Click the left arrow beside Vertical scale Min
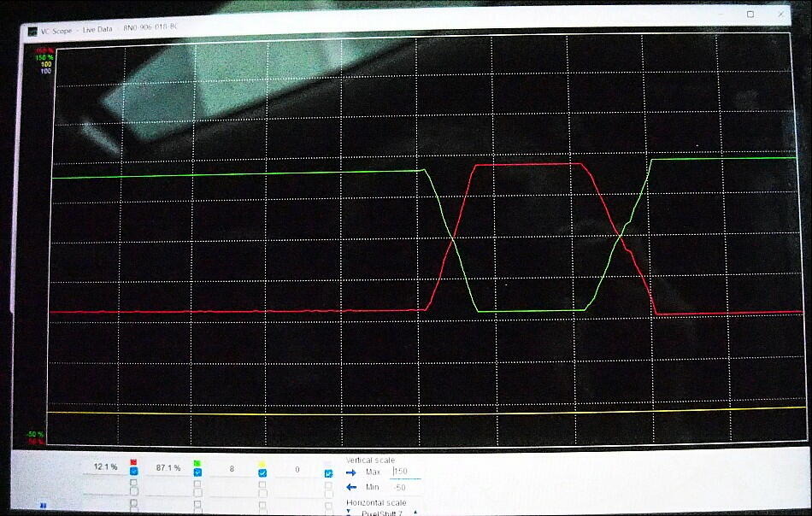This screenshot has width=812, height=516. coord(352,487)
